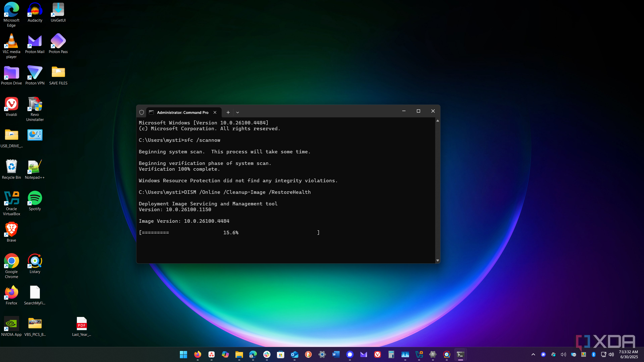Screen dimensions: 644x362
Task: Select the Google Chrome desktop icon
Action: 11,266
